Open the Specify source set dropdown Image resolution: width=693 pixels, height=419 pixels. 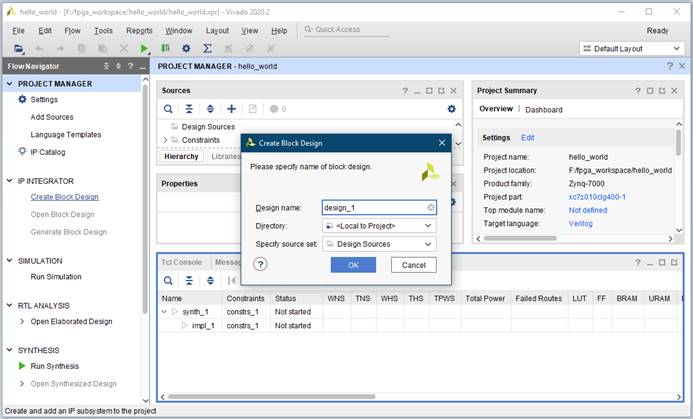[x=379, y=243]
